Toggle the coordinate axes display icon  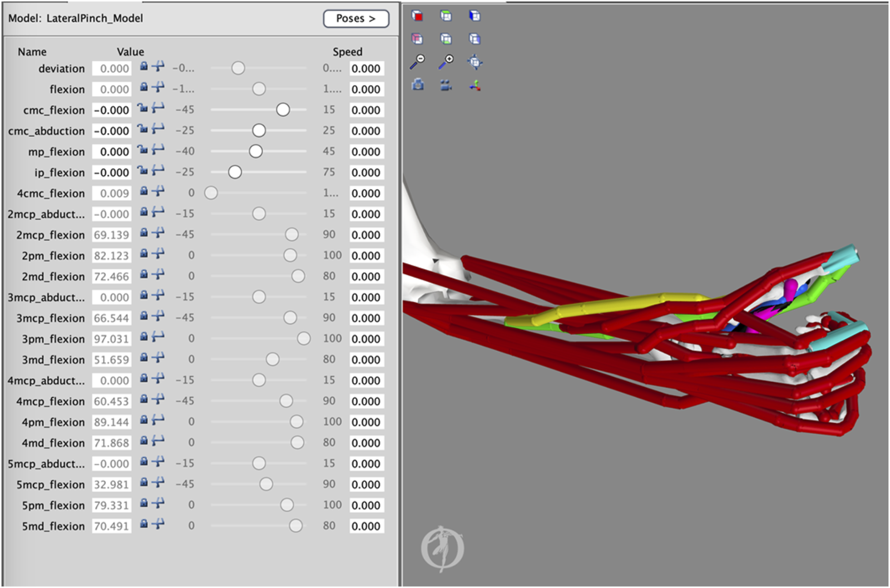pyautogui.click(x=476, y=86)
